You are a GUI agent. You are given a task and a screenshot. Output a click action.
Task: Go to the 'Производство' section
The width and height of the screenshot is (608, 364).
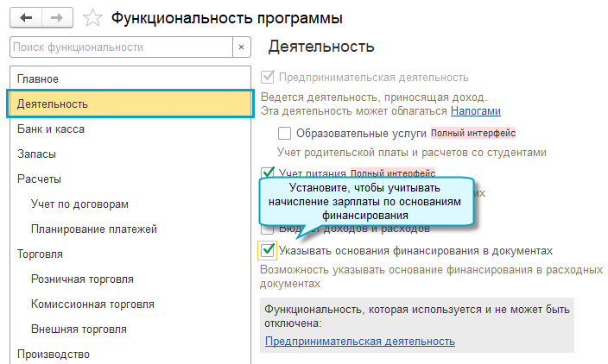point(53,354)
